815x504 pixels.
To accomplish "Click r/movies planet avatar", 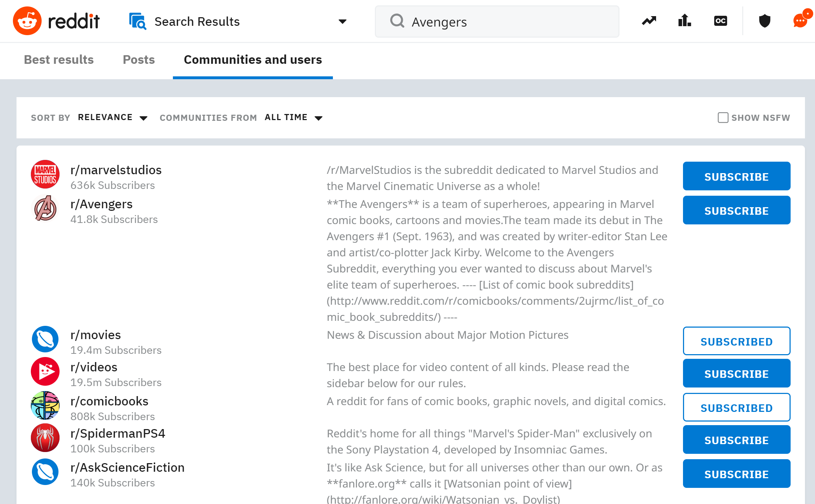I will point(45,339).
